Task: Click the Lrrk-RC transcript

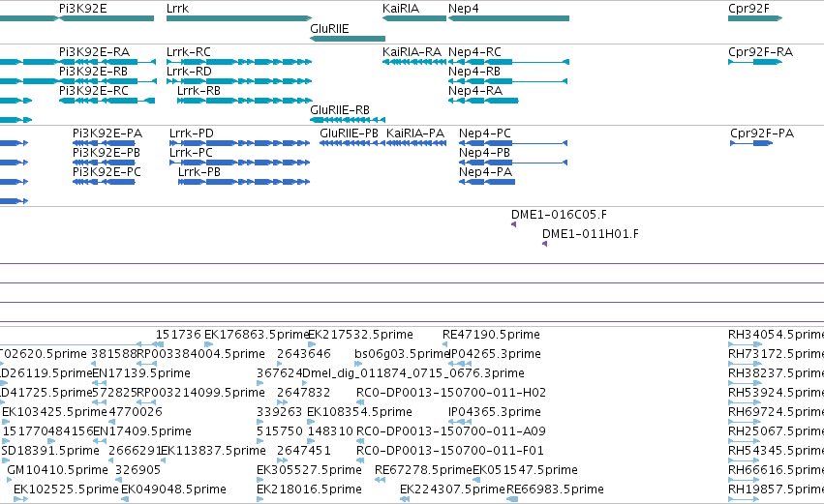Action: (239, 62)
